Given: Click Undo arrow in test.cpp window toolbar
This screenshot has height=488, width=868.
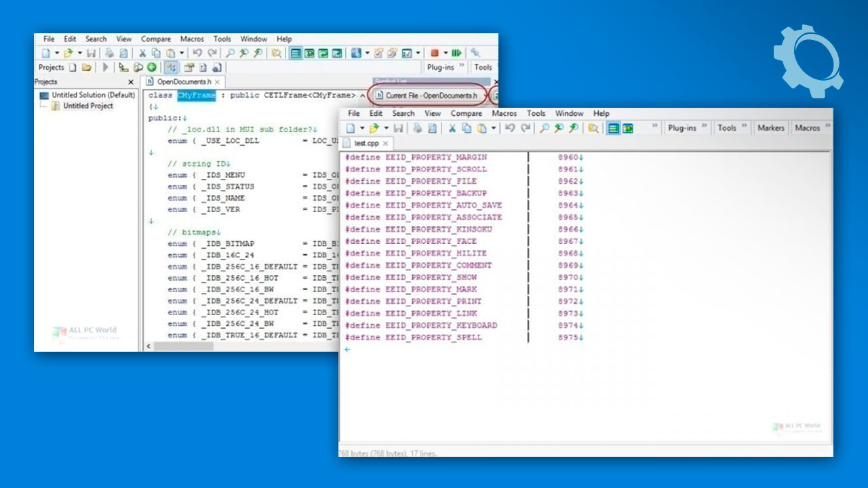Looking at the screenshot, I should coord(510,128).
